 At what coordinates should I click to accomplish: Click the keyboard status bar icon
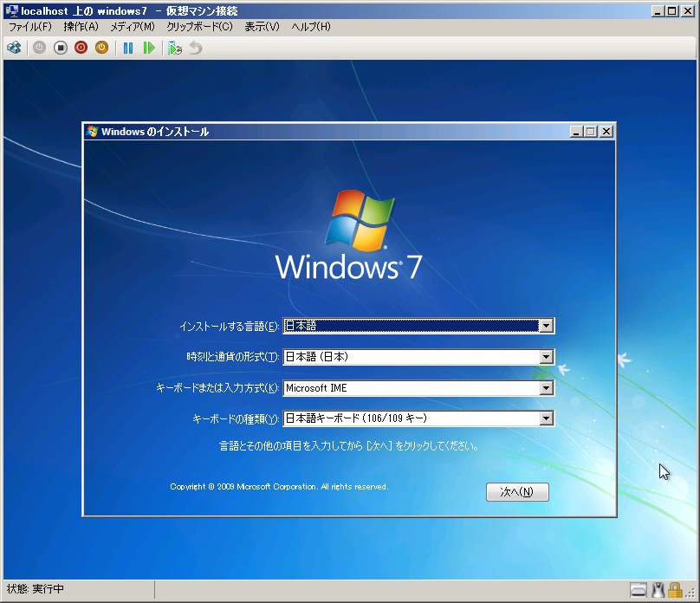pyautogui.click(x=638, y=590)
